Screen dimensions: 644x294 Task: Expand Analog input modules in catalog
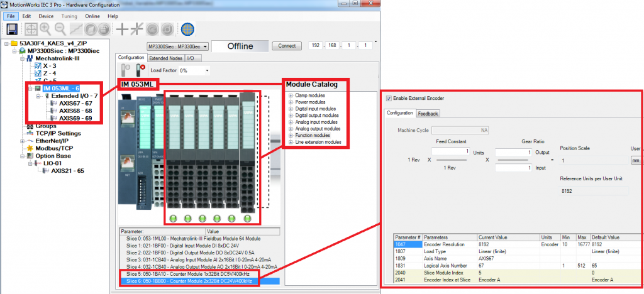point(291,122)
